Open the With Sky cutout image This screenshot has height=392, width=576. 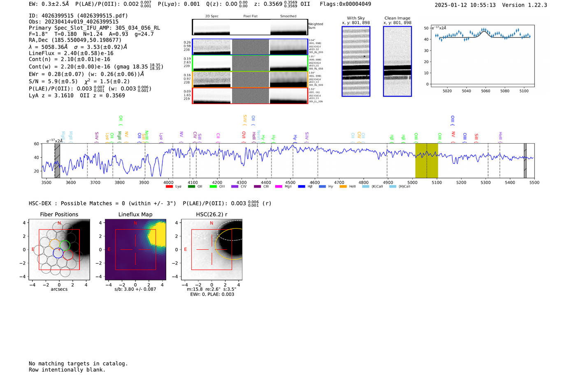pos(356,61)
